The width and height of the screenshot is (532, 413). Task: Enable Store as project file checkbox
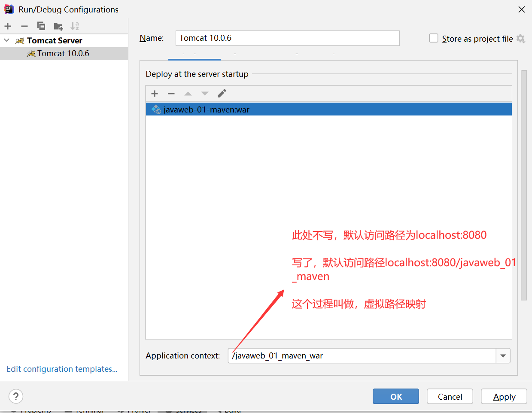(x=434, y=38)
